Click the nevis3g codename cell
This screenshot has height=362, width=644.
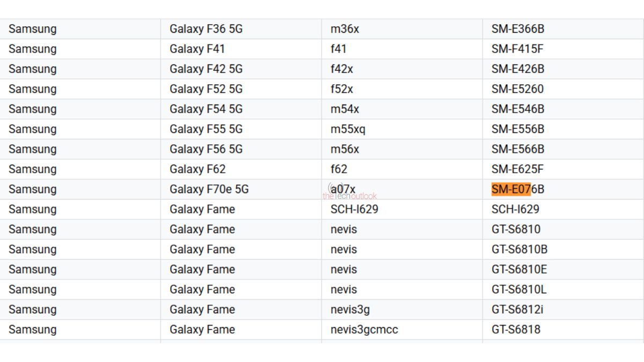350,309
